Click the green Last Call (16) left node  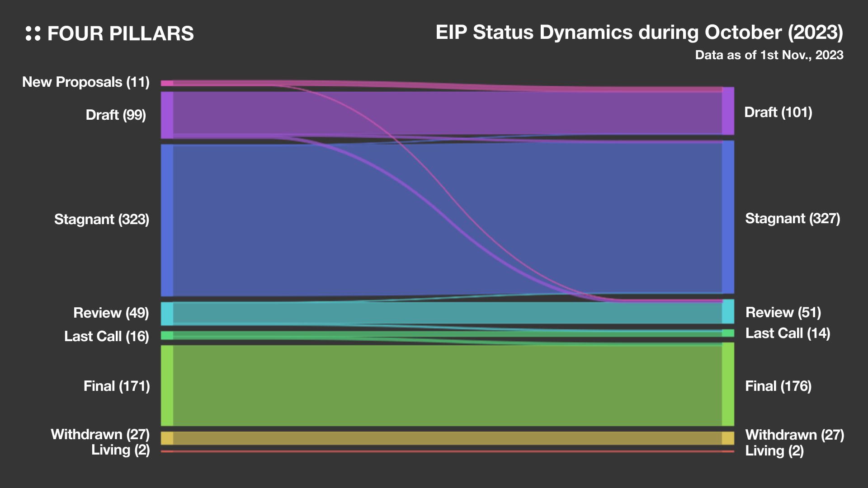click(x=167, y=335)
